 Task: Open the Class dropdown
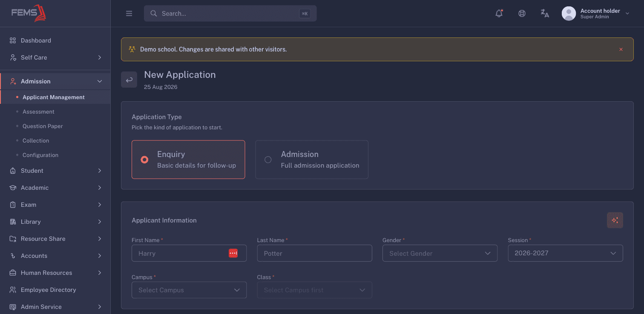click(315, 290)
